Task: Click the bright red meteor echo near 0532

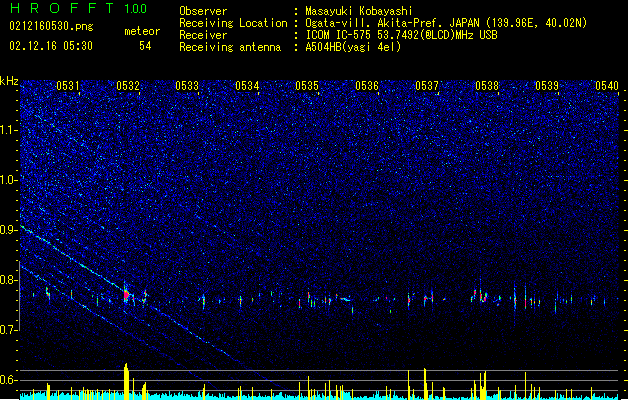Action: pyautogui.click(x=126, y=295)
